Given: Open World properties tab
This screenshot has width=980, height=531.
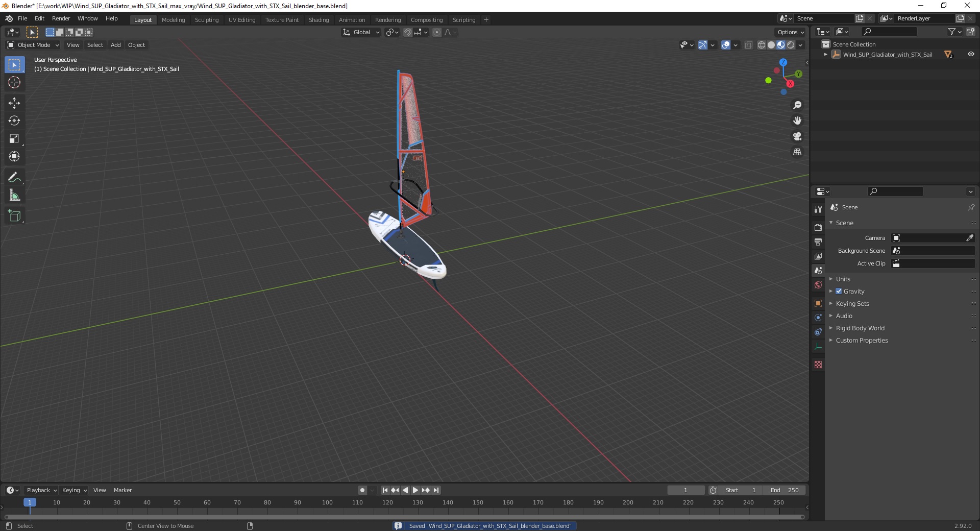Looking at the screenshot, I should point(818,285).
